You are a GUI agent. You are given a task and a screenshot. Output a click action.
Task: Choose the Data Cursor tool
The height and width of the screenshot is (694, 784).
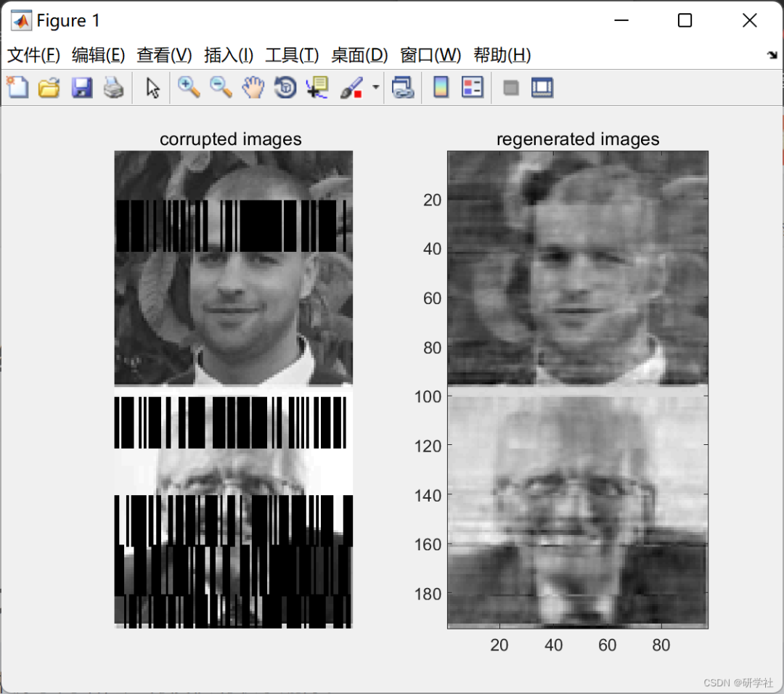click(317, 88)
